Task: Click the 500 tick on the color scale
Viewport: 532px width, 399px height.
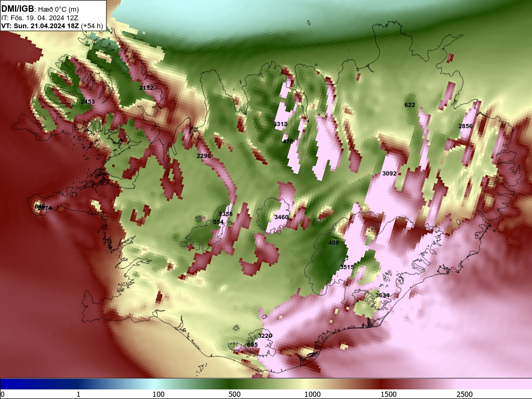Action: [x=235, y=394]
